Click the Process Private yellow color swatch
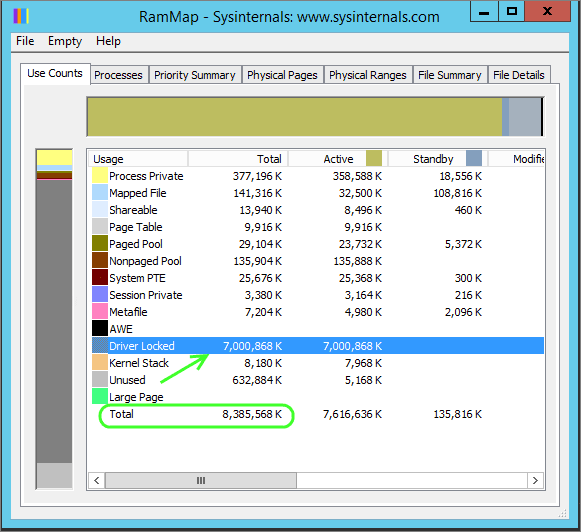Screen dimensions: 581x532 tap(100, 176)
